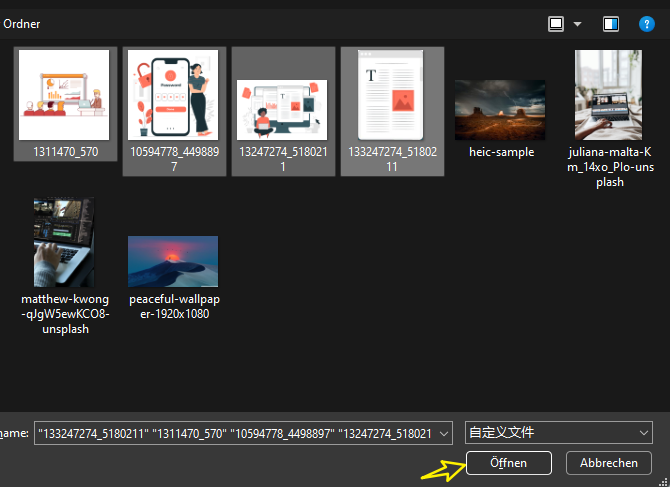This screenshot has height=487, width=670.
Task: Select the heic-sample desert landscape image
Action: [x=500, y=110]
